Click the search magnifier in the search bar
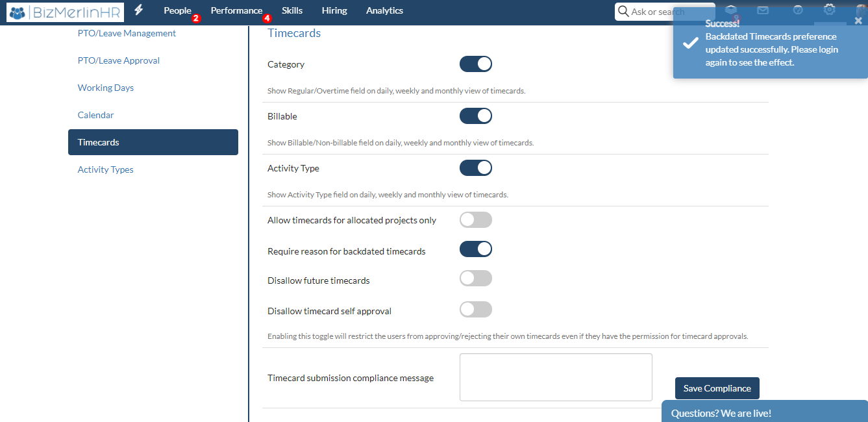This screenshot has width=868, height=422. pos(624,12)
